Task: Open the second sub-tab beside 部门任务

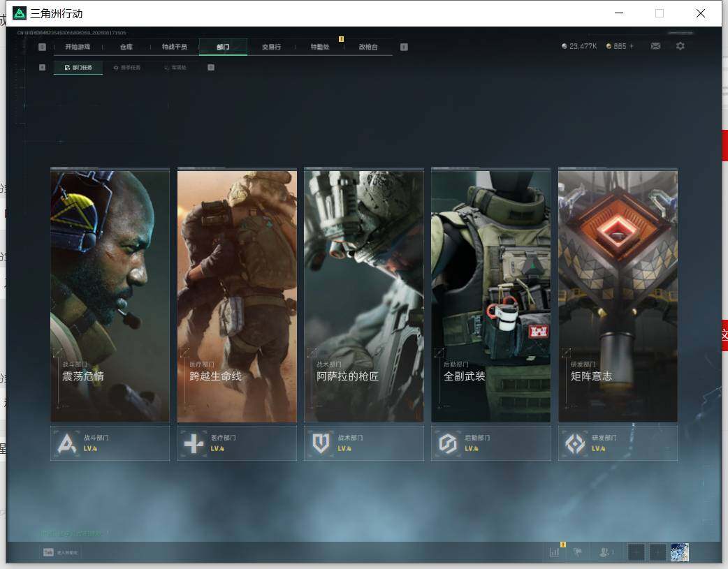Action: click(x=126, y=68)
